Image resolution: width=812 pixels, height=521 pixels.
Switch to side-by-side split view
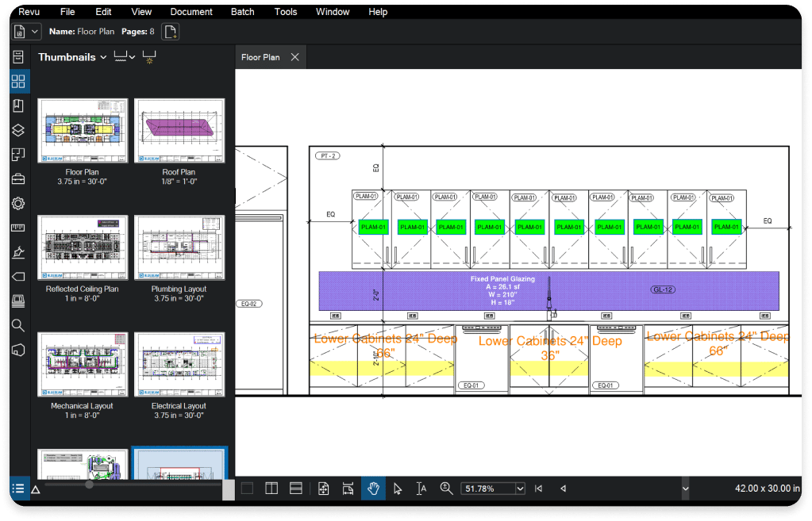(x=271, y=488)
